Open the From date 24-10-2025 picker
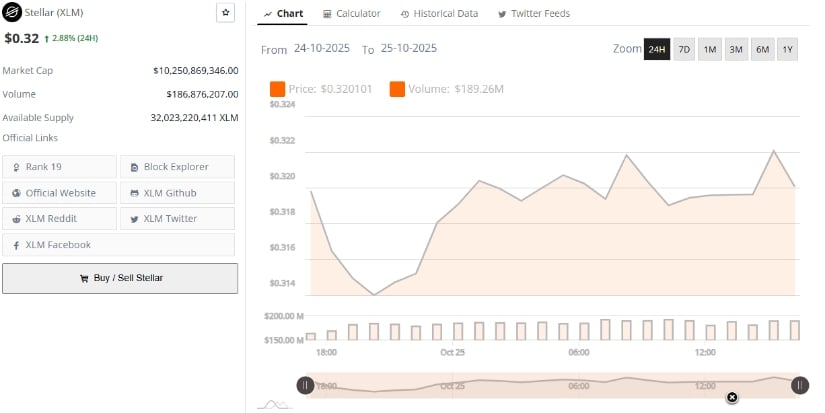The height and width of the screenshot is (413, 825). tap(322, 49)
